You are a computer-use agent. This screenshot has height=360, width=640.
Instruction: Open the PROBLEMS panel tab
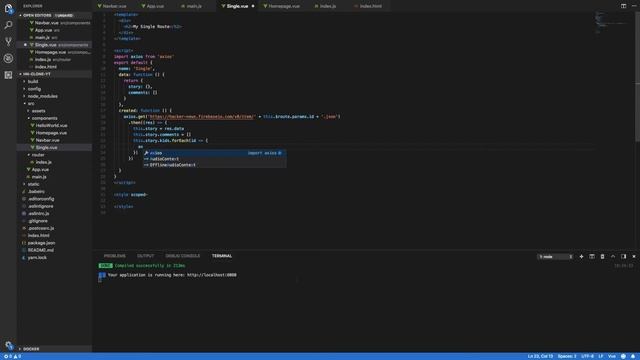tap(115, 256)
